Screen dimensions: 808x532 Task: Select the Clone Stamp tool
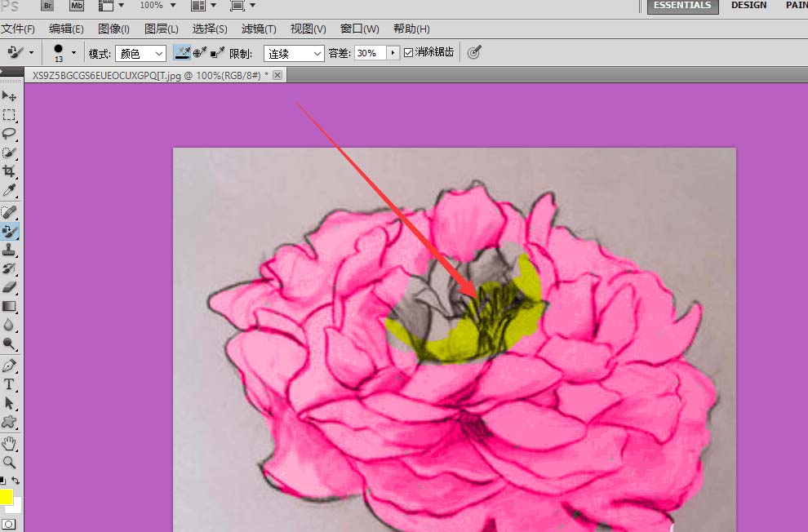[9, 250]
